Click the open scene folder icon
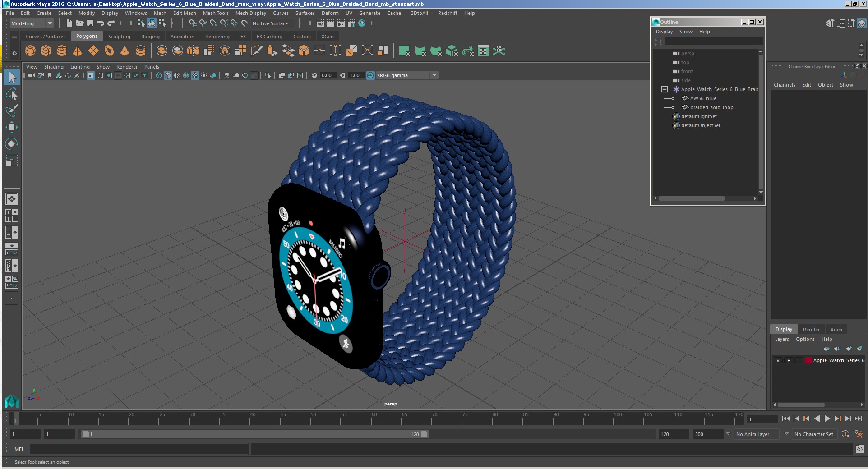 tap(80, 23)
